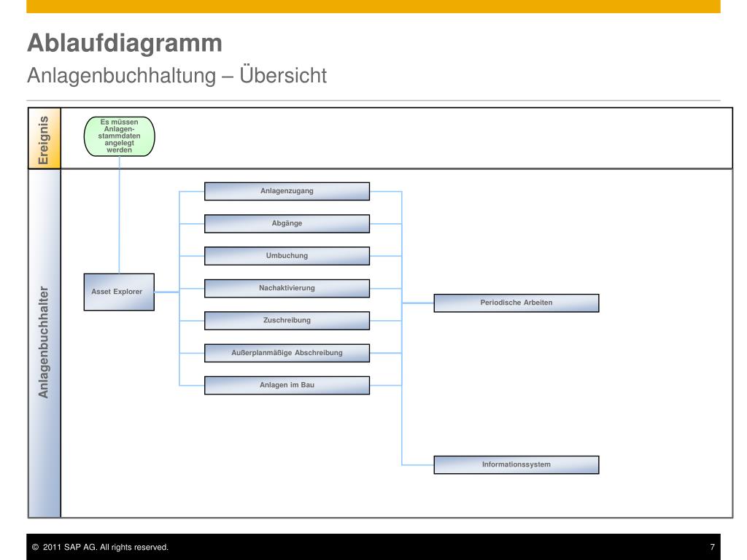747x560 pixels.
Task: Click the Periodische Arbeiten box
Action: [x=516, y=303]
